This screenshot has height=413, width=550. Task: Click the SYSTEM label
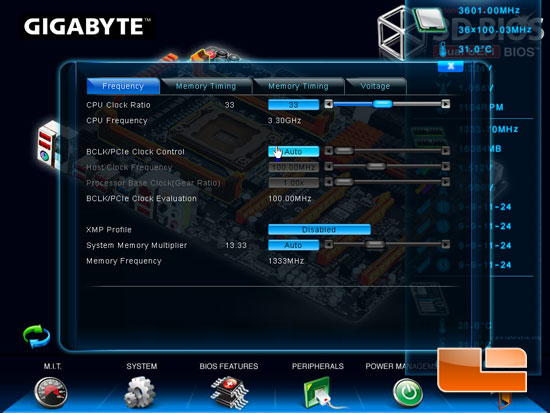click(x=142, y=366)
